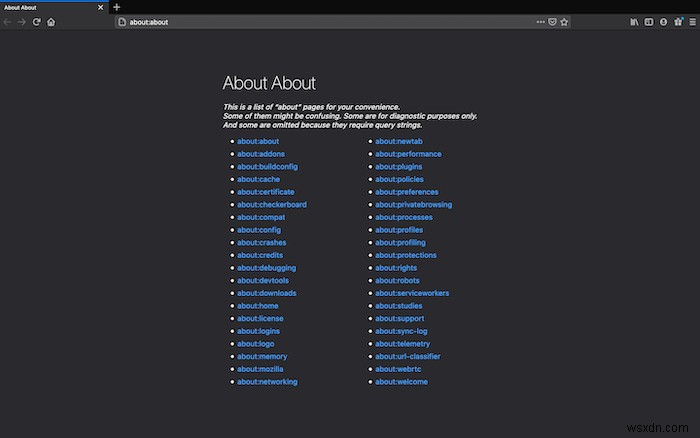The image size is (700, 438).
Task: Open the about:crashes link
Action: click(262, 242)
